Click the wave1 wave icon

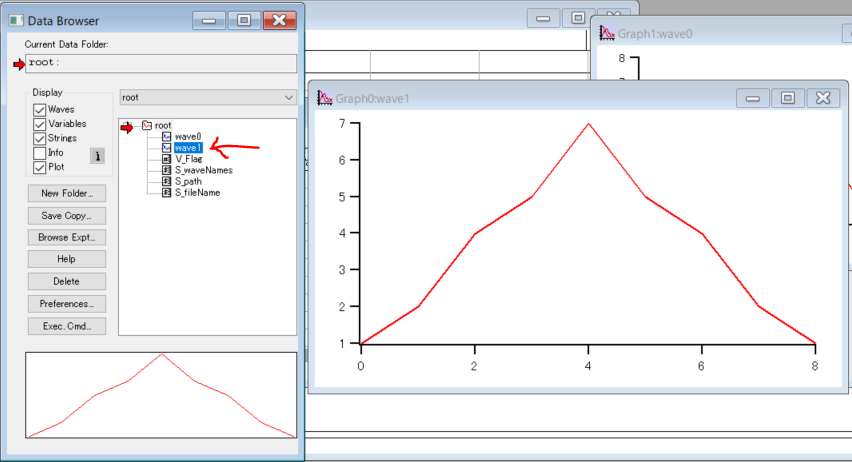tap(166, 148)
